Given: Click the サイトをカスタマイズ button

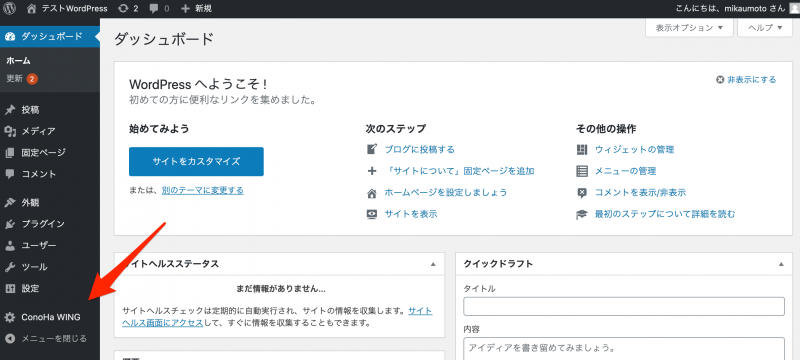Looking at the screenshot, I should tap(196, 162).
